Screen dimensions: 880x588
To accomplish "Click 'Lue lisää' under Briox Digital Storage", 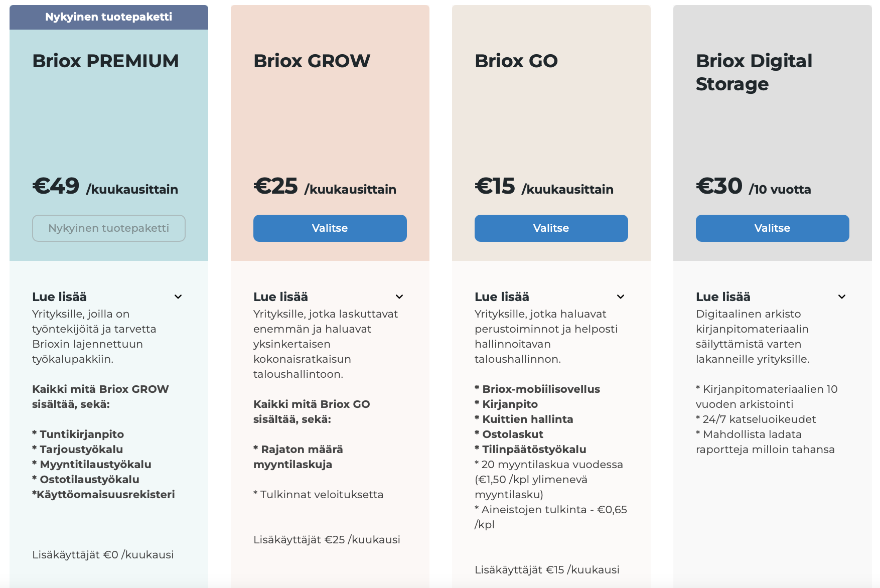I will point(723,297).
